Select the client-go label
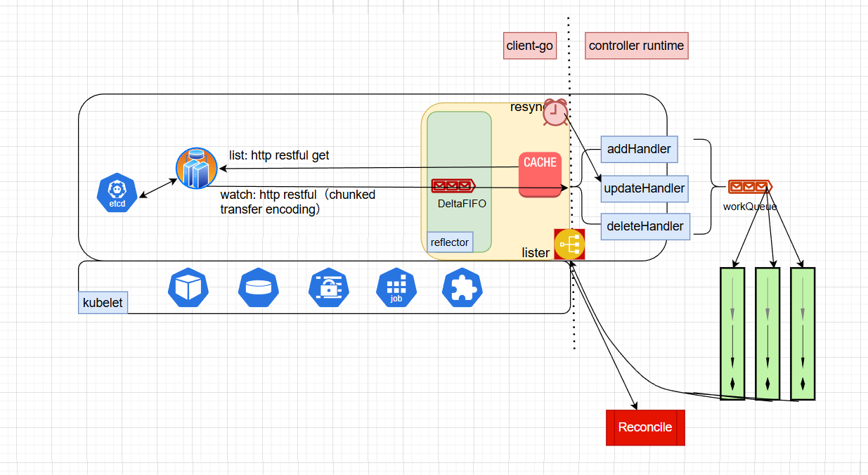 [529, 46]
